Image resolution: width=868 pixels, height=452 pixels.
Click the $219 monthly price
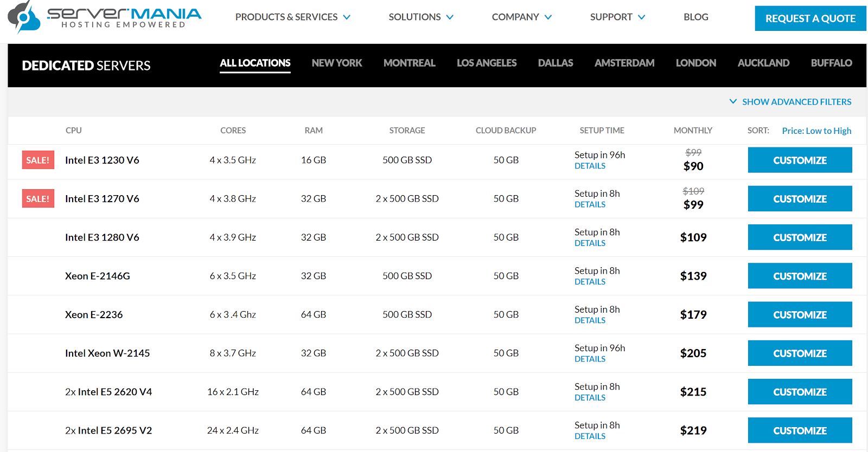pyautogui.click(x=693, y=430)
